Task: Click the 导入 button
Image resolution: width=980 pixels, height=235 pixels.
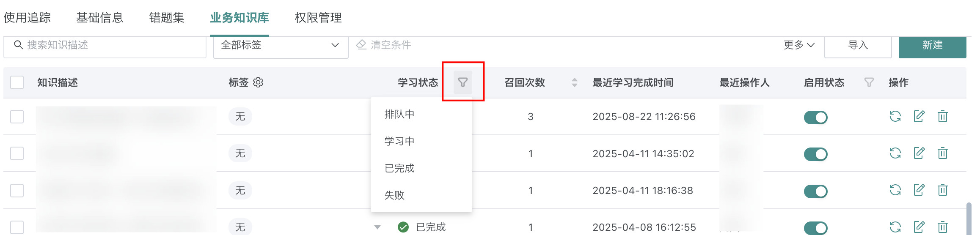Action: 858,46
